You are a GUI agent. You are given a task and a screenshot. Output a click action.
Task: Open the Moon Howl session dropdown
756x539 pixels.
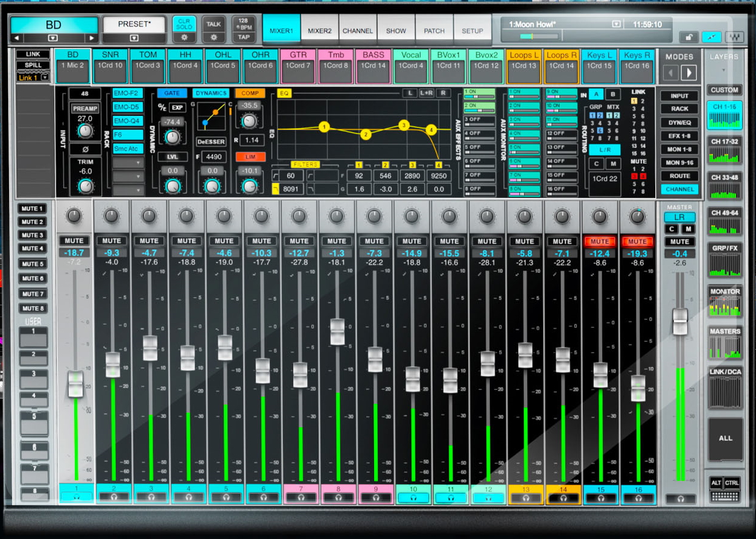pyautogui.click(x=616, y=24)
